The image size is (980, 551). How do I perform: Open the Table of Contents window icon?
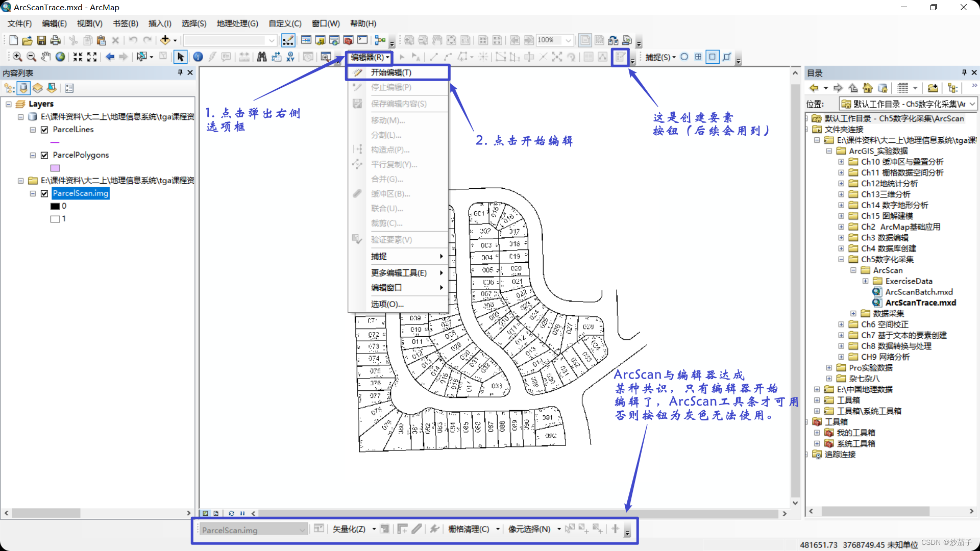click(x=306, y=40)
